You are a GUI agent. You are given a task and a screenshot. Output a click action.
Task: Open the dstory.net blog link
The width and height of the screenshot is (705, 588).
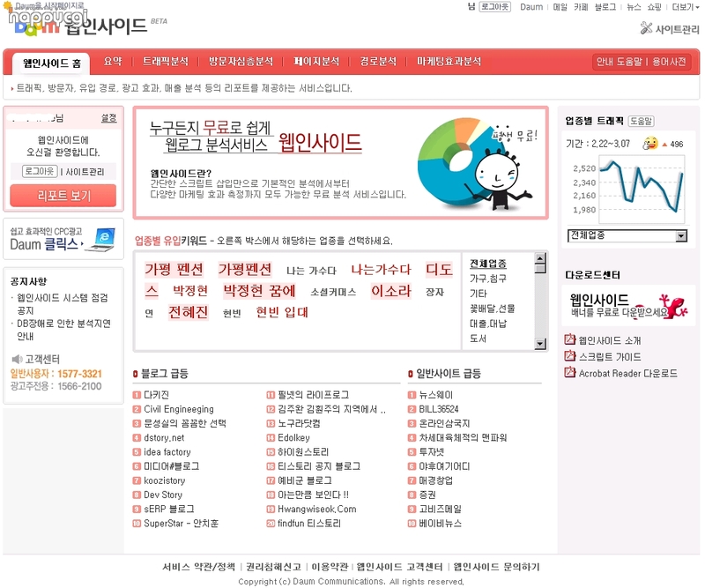coord(164,437)
